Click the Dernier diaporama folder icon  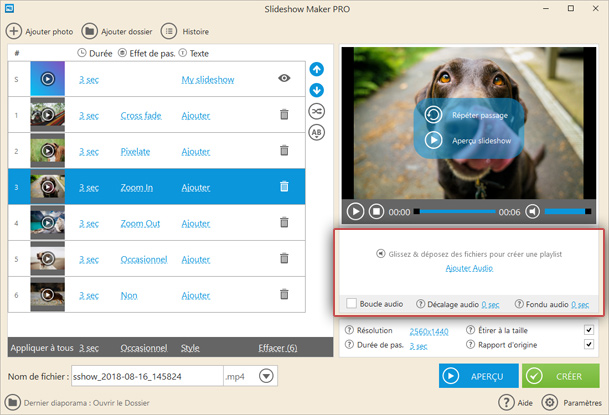pos(12,403)
